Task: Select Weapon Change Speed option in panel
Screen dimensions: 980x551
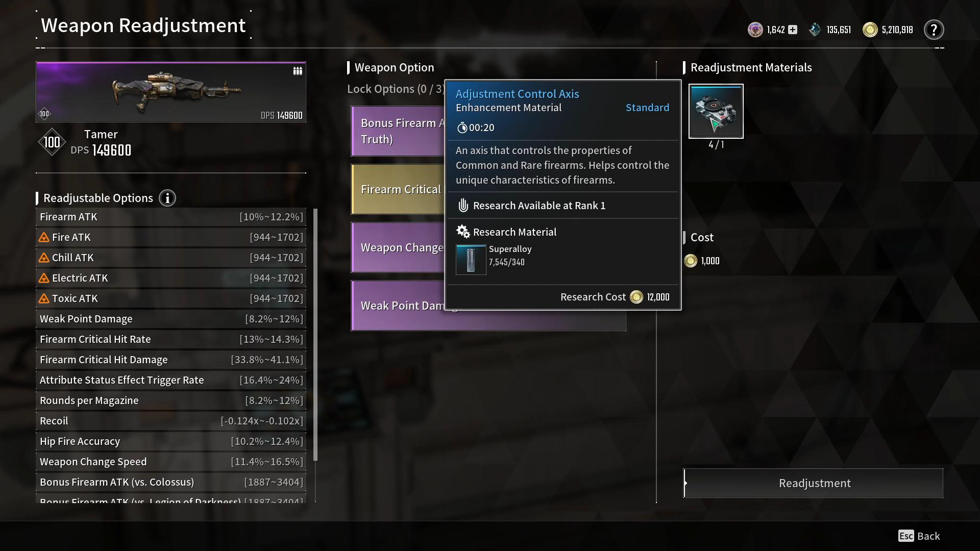Action: pos(171,462)
